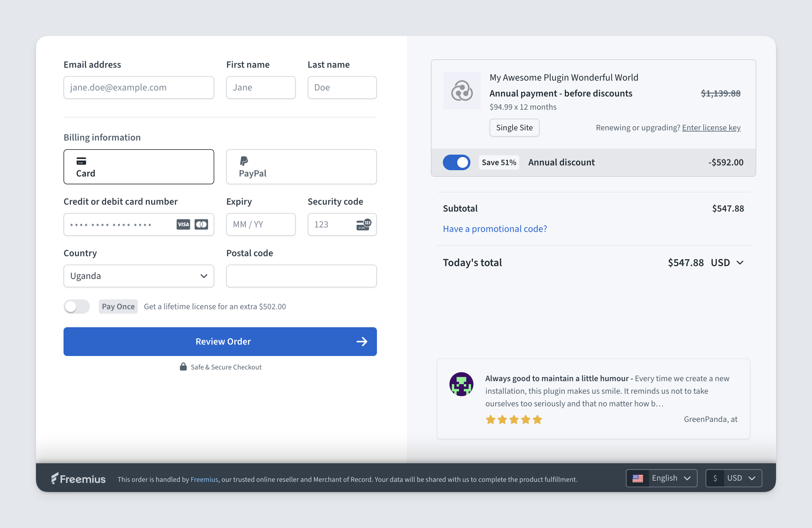Screen dimensions: 812x528
Task: Click Safe & Secure Checkout text
Action: pos(226,367)
